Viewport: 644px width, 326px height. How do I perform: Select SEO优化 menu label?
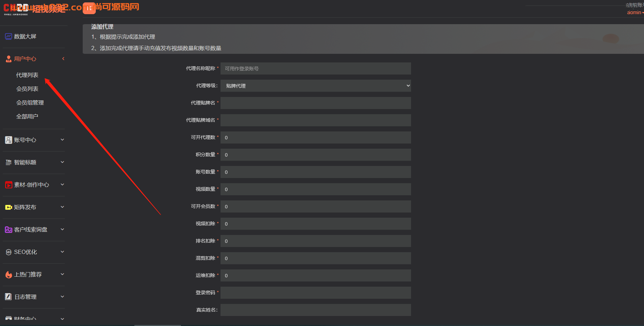coord(25,252)
